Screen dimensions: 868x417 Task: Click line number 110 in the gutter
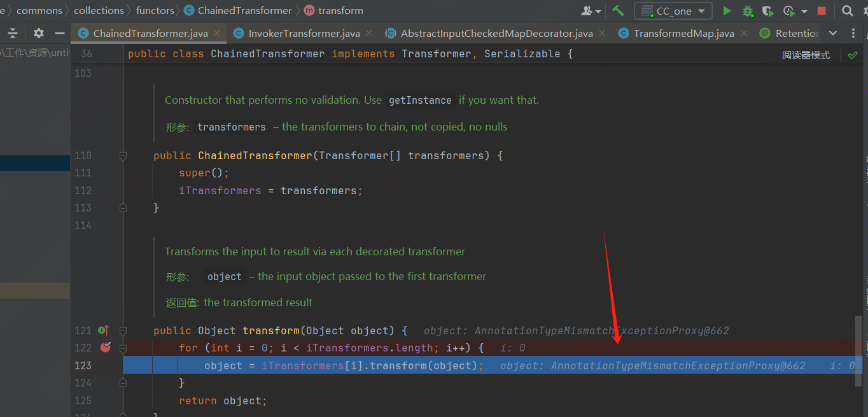[83, 155]
